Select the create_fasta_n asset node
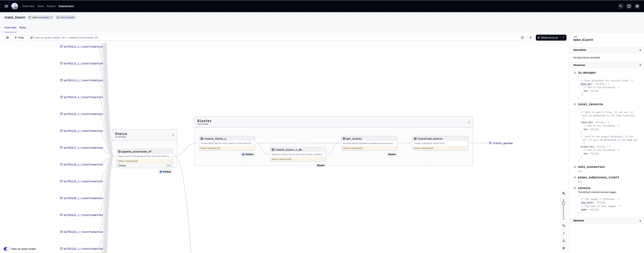Image resolution: width=644 pixels, height=253 pixels. pyautogui.click(x=227, y=143)
